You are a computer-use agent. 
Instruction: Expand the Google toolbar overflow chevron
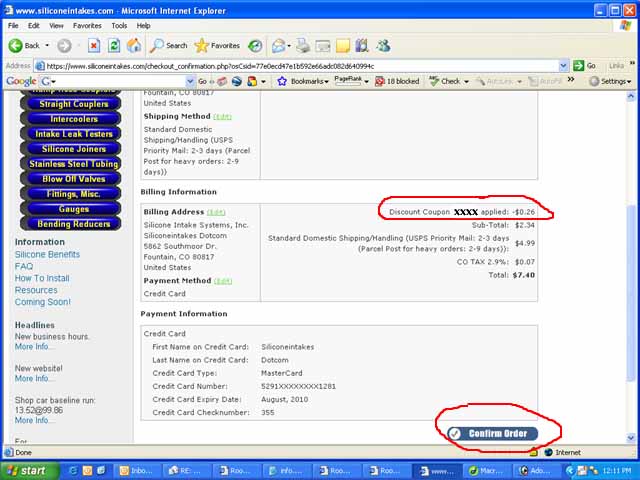(571, 80)
